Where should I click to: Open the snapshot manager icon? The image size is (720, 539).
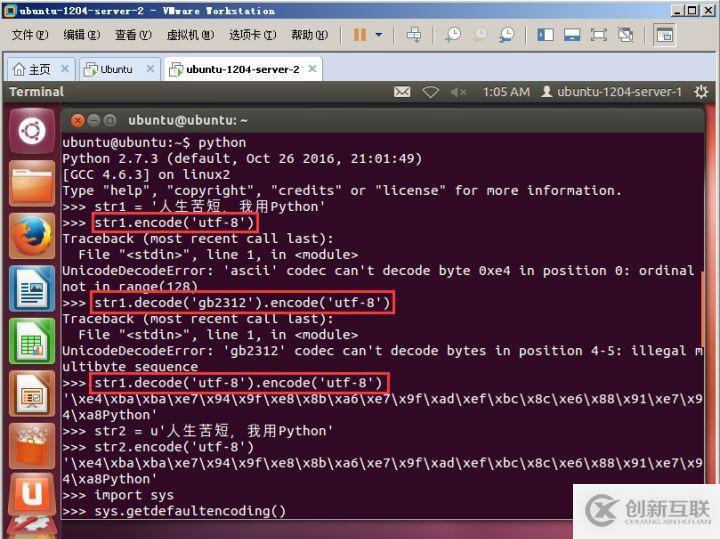[x=507, y=35]
